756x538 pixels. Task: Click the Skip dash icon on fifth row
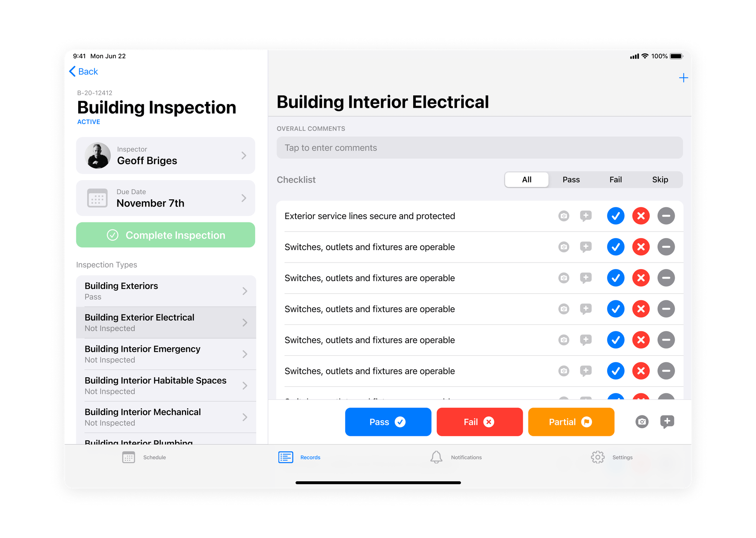(665, 340)
